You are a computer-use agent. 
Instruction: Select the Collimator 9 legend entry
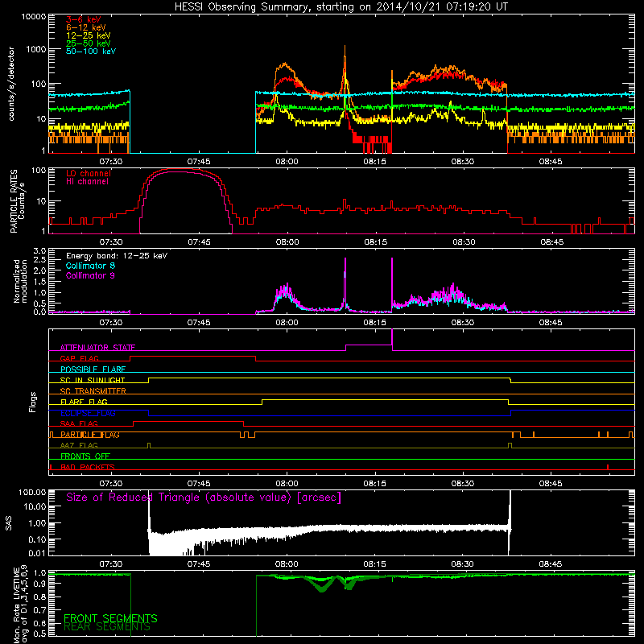coord(90,275)
